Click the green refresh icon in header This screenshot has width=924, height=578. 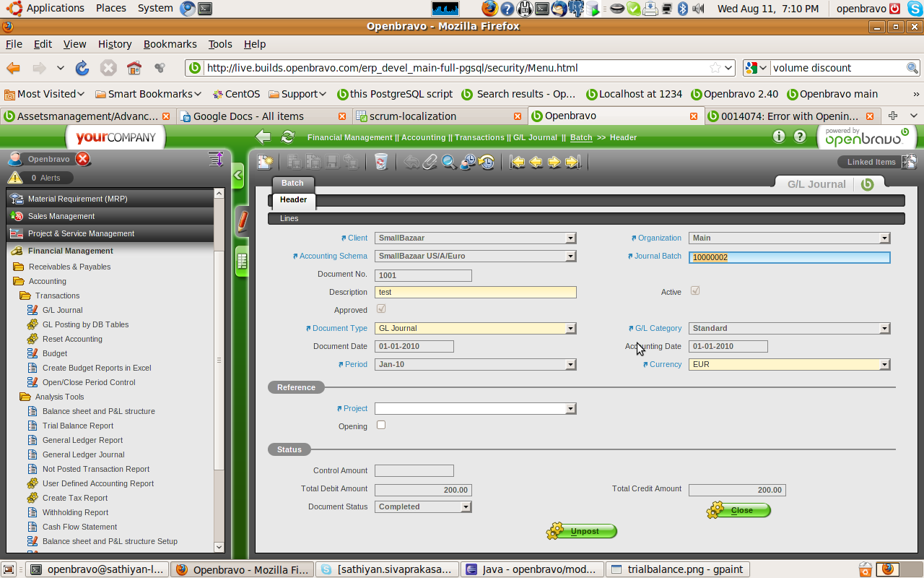click(287, 137)
